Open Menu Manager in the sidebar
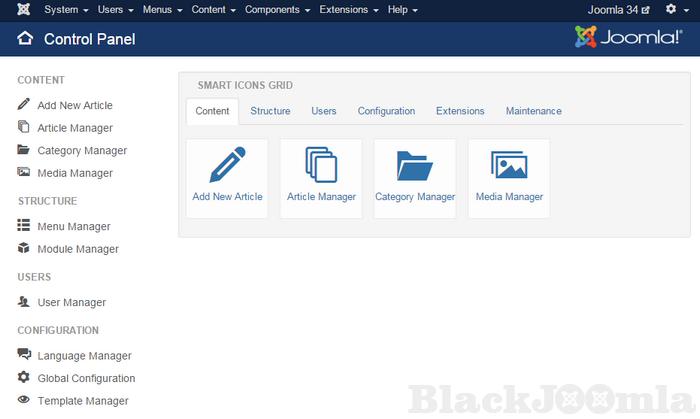Viewport: 700px width, 419px height. [x=74, y=226]
